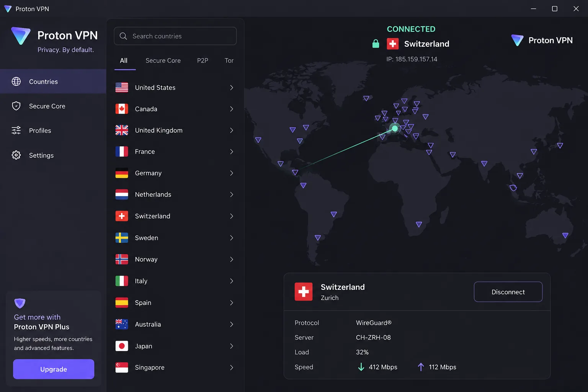
Task: Click the server name CH-ZRH-08
Action: [x=373, y=338]
